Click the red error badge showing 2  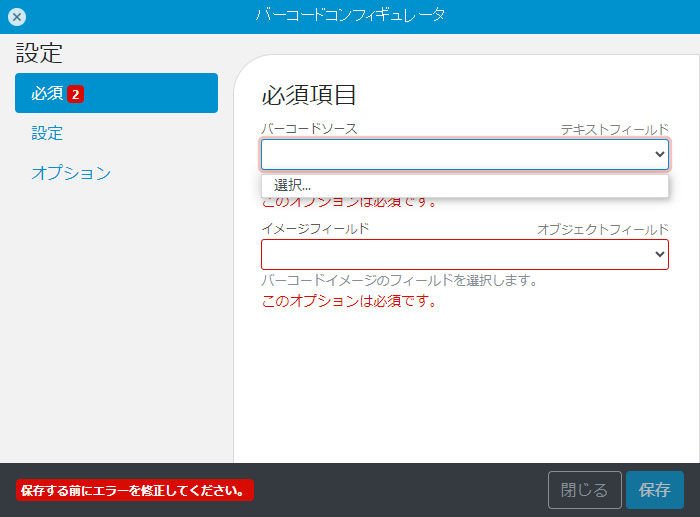(76, 94)
